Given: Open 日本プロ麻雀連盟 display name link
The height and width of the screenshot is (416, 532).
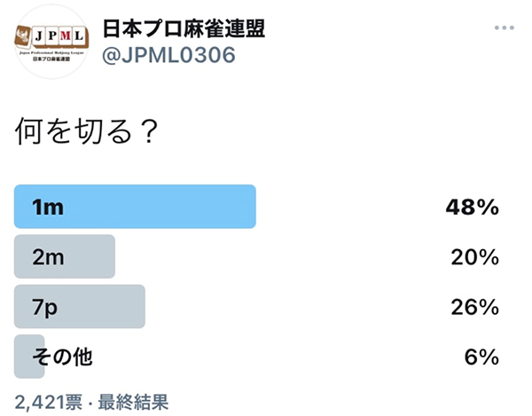Looking at the screenshot, I should click(x=184, y=28).
